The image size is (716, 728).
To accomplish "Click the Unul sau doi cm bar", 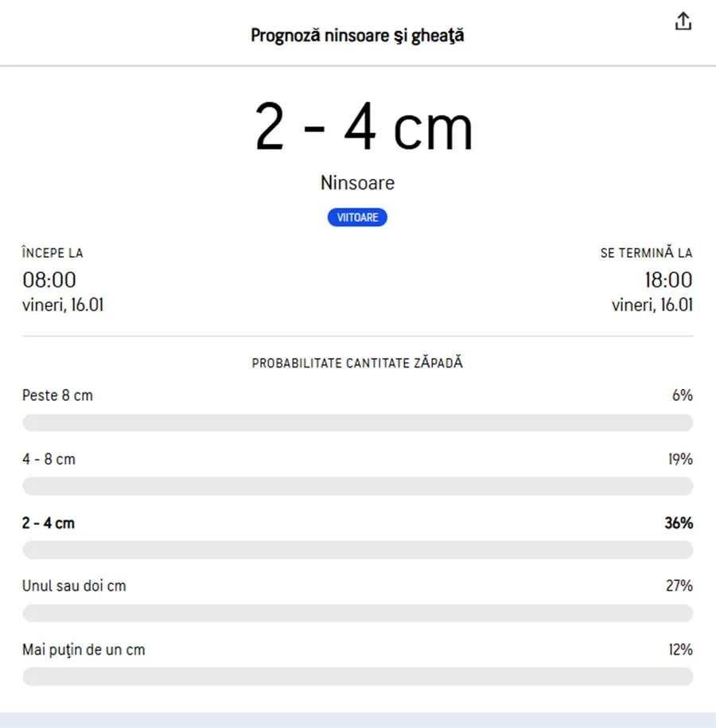I will click(x=357, y=613).
